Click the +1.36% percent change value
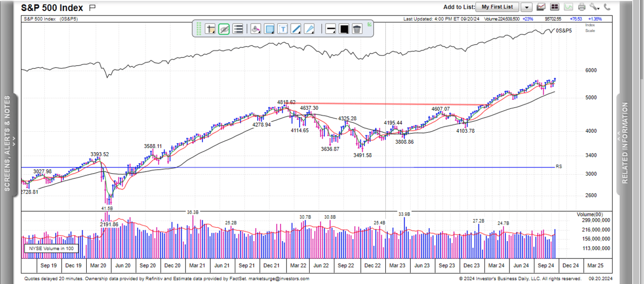 click(x=595, y=18)
